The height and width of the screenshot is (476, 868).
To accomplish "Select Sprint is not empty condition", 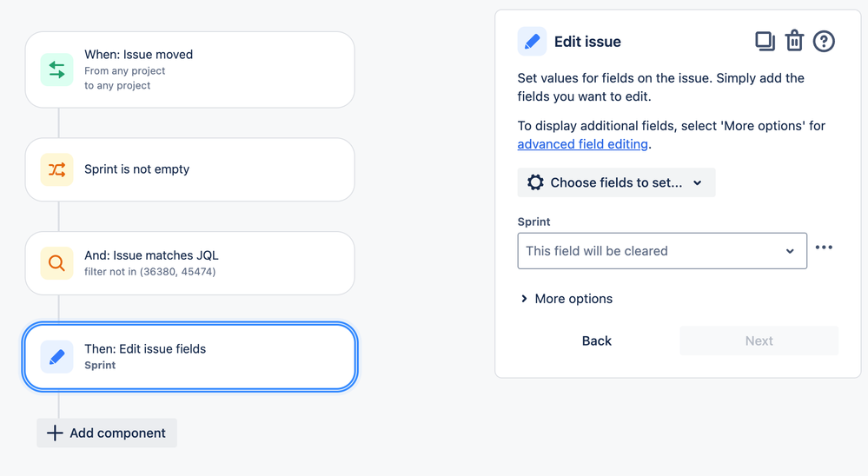I will click(190, 169).
